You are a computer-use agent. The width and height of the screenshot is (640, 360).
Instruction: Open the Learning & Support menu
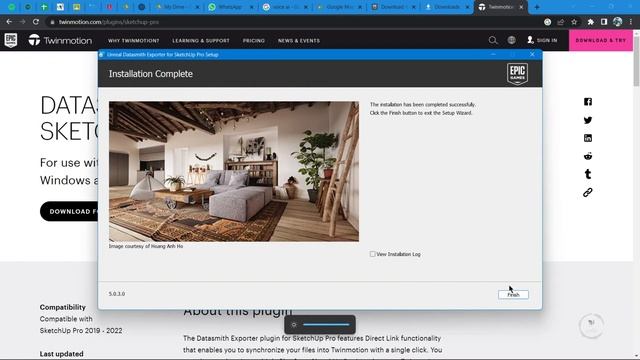201,41
